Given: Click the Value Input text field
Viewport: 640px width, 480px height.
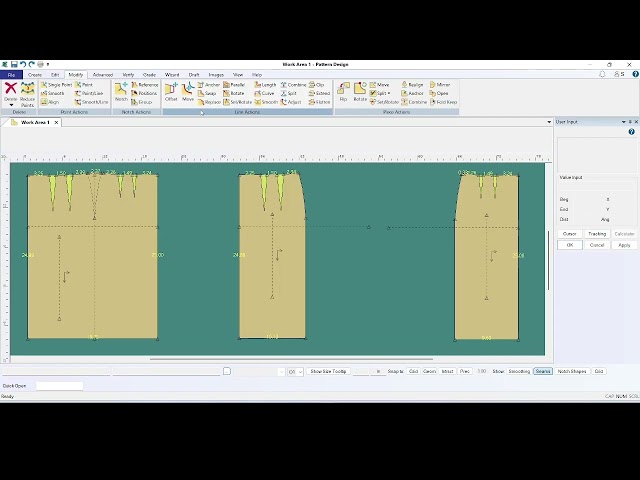Looking at the screenshot, I should click(597, 187).
